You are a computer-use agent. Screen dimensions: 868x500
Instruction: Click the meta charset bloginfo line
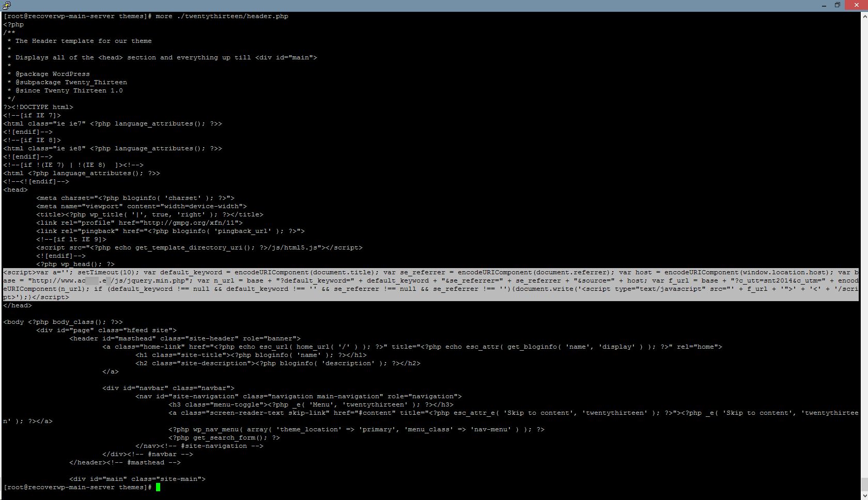(x=135, y=198)
